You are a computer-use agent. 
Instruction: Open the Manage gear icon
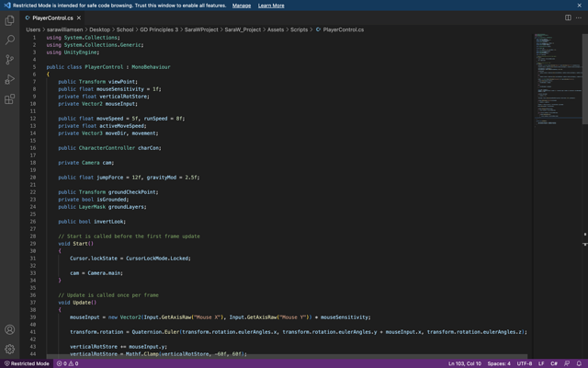pyautogui.click(x=10, y=350)
